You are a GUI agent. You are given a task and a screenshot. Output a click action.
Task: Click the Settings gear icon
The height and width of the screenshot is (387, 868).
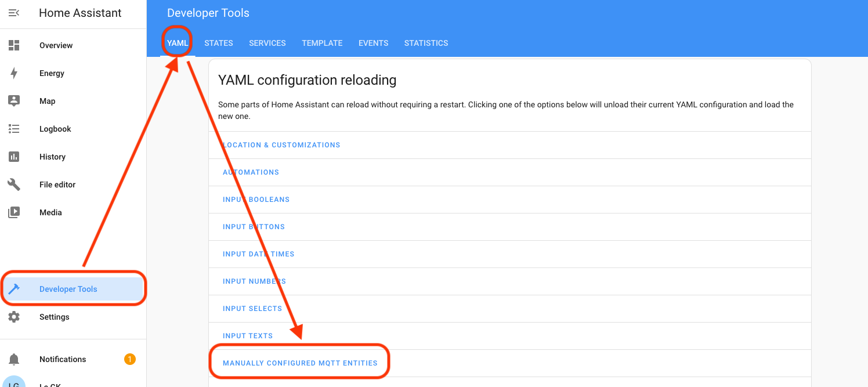(14, 317)
